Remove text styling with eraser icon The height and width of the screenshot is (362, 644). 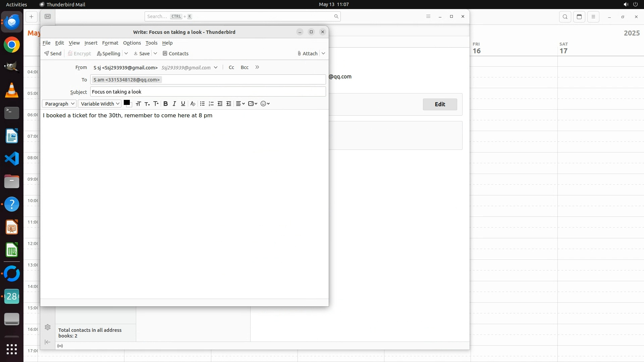tap(193, 104)
